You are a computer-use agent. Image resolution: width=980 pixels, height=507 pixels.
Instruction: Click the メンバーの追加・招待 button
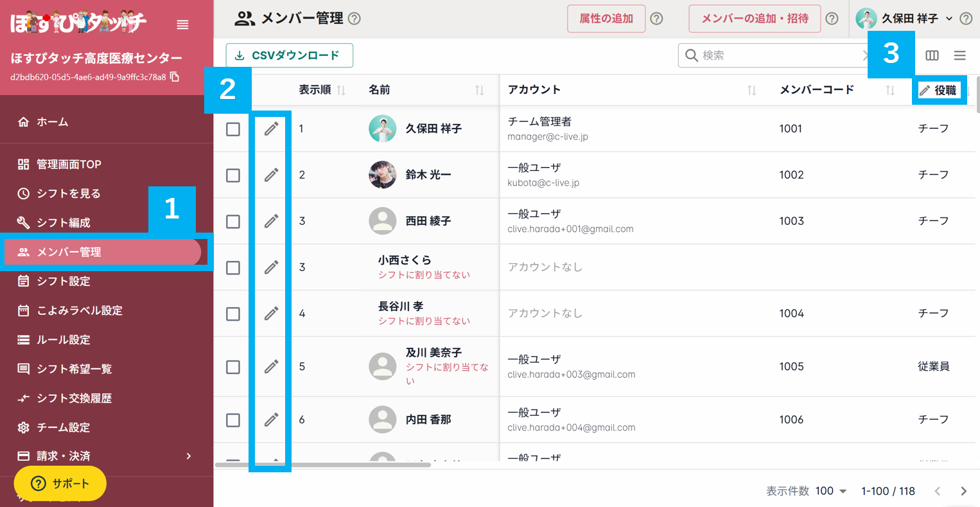pyautogui.click(x=755, y=19)
